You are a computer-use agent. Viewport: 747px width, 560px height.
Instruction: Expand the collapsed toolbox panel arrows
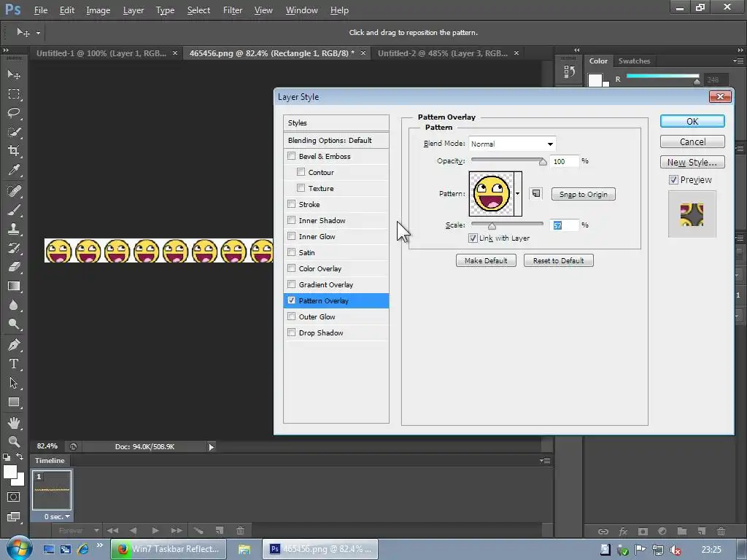tap(6, 50)
